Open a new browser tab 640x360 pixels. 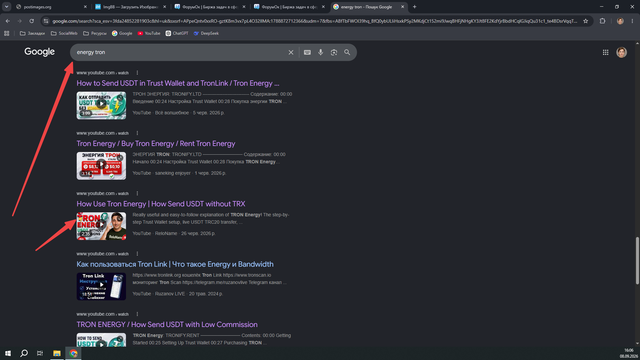[x=414, y=7]
